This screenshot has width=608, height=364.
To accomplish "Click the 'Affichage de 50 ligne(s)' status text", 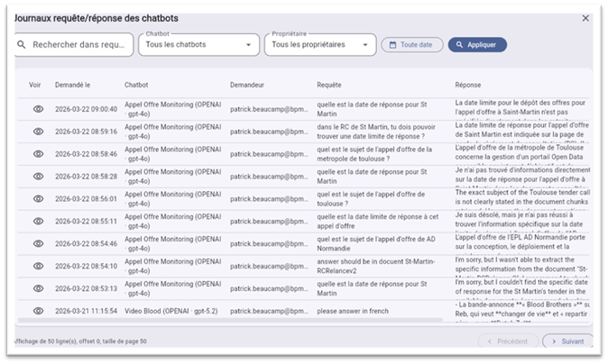I will pyautogui.click(x=80, y=341).
